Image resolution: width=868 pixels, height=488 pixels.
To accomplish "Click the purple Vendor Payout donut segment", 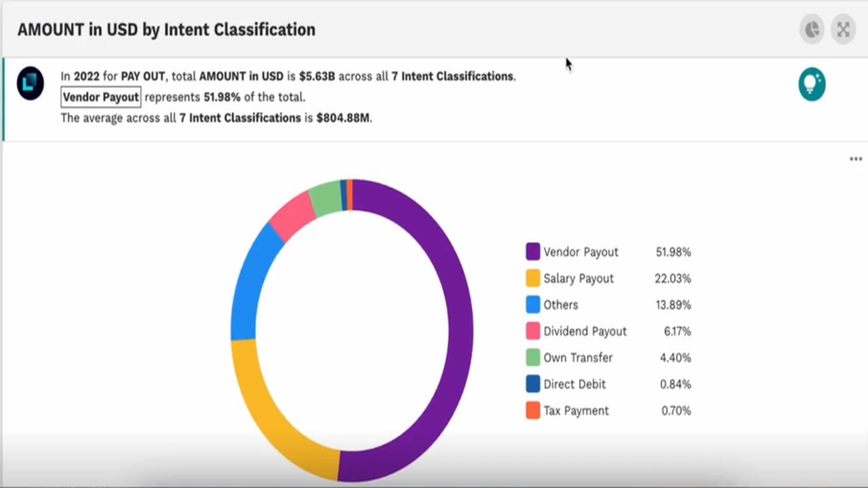I will point(460,332).
